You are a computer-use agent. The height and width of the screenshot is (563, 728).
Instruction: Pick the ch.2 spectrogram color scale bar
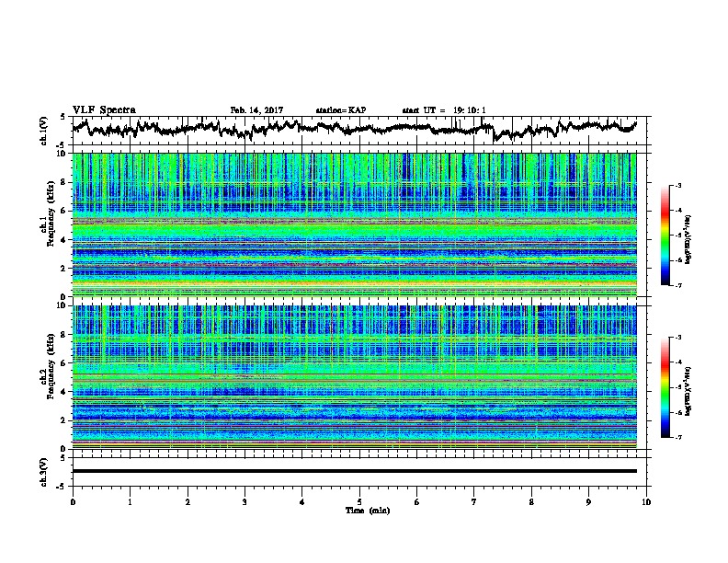[x=665, y=387]
